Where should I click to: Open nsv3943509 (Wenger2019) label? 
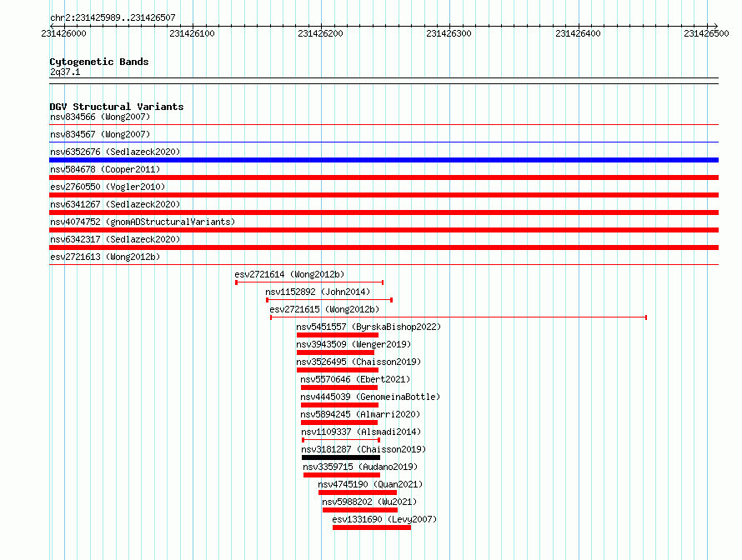pyautogui.click(x=353, y=344)
